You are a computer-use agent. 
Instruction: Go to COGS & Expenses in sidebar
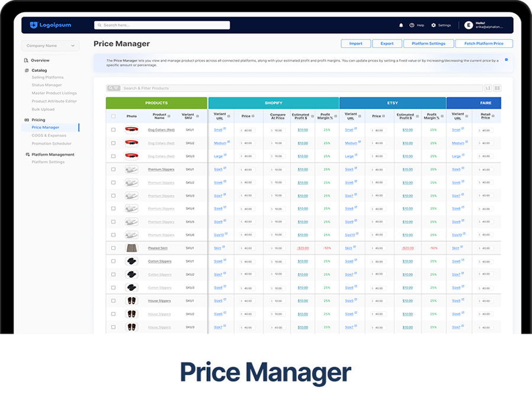click(x=49, y=135)
